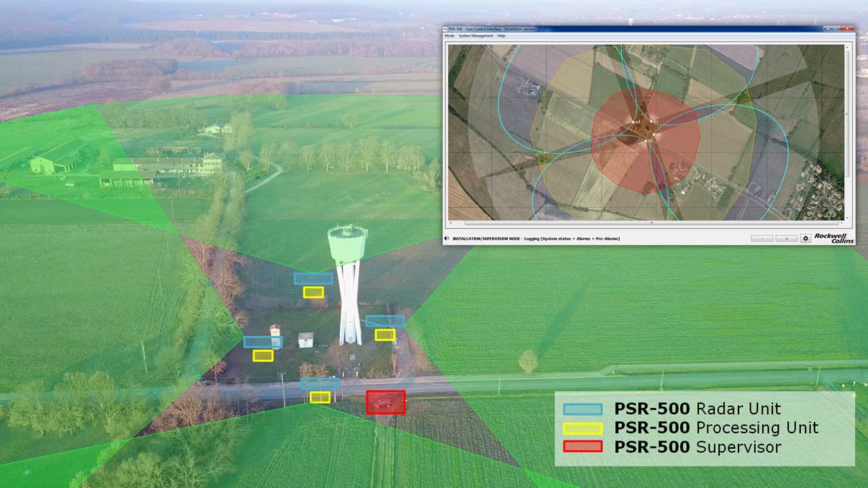
Task: Click the down scroll arrow beside the map
Action: pyautogui.click(x=847, y=217)
